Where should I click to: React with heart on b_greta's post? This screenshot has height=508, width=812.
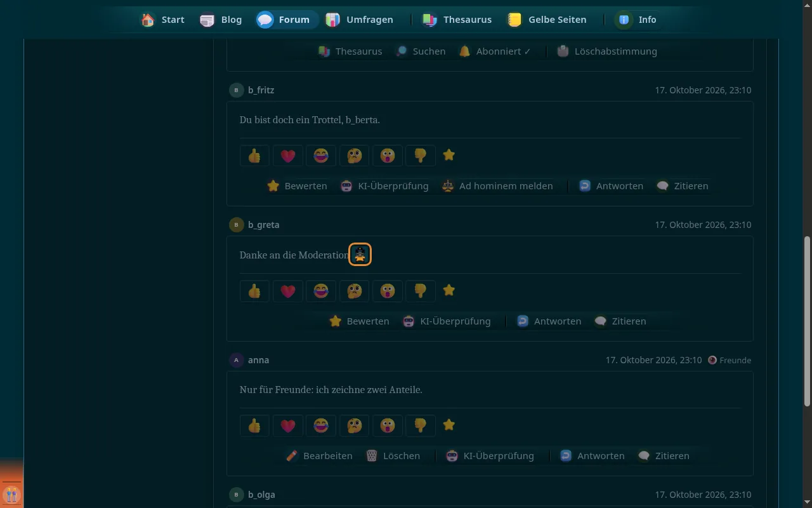point(288,291)
